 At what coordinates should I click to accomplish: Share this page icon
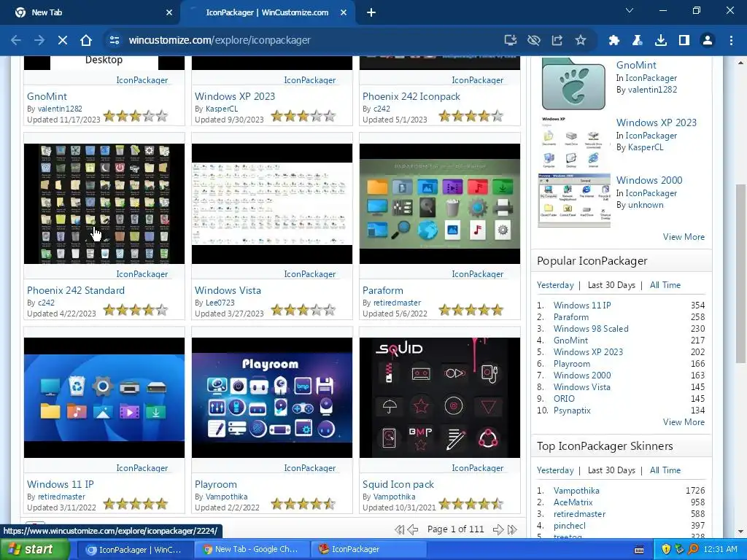point(557,41)
